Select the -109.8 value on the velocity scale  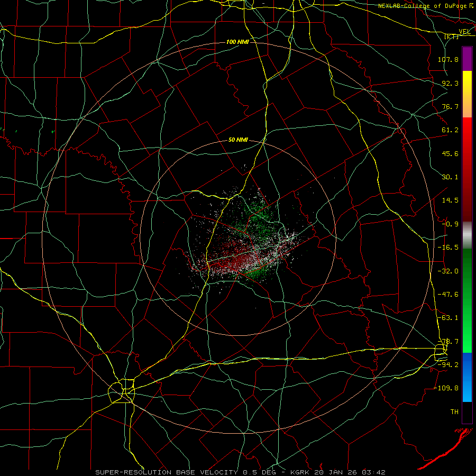pyautogui.click(x=446, y=388)
